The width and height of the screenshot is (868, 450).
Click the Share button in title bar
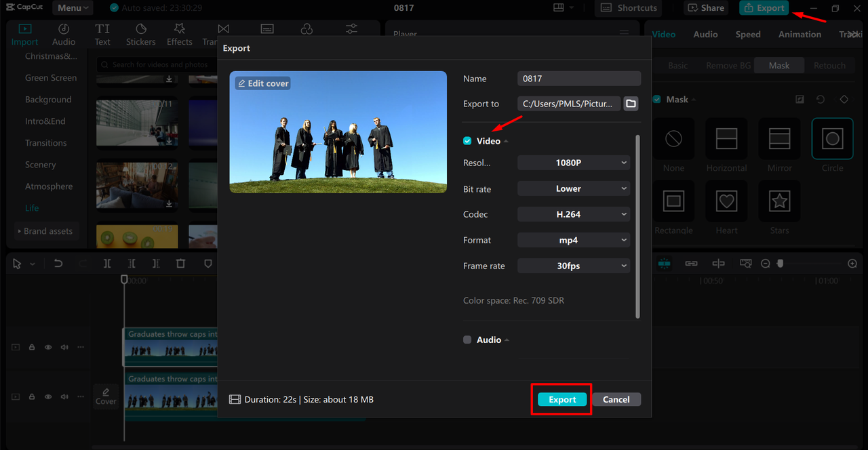click(x=706, y=8)
